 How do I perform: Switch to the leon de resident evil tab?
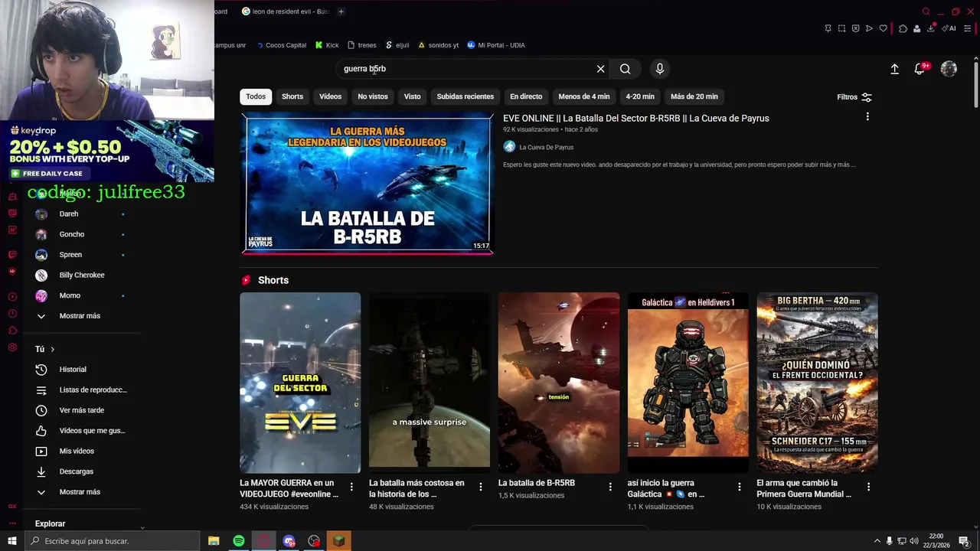coord(285,11)
